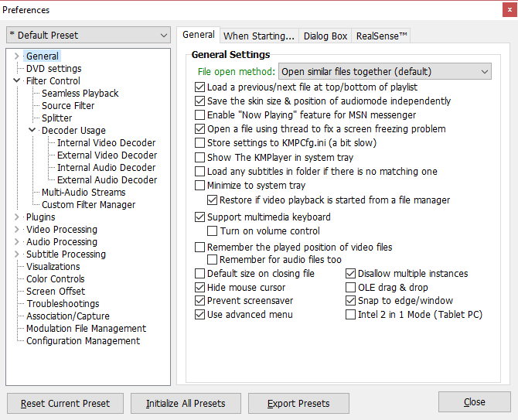Click Initialize All Presets button
The height and width of the screenshot is (420, 518).
coord(186,403)
